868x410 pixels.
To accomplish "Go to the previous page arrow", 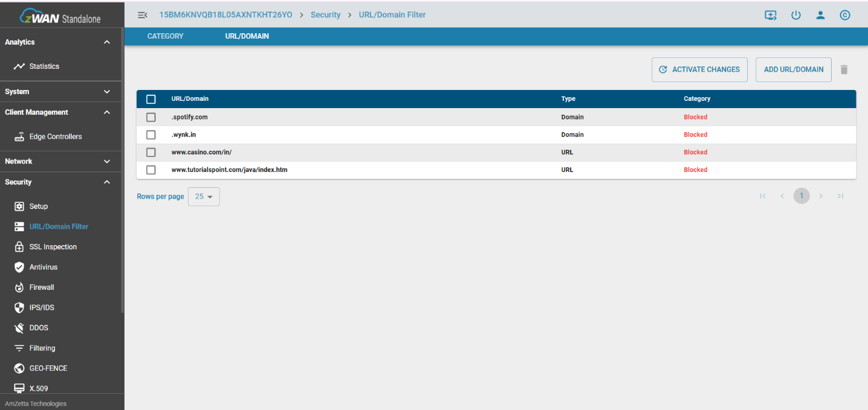I will (782, 196).
